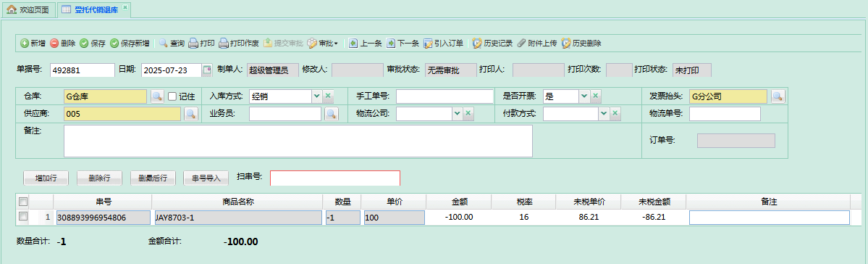Click the 日期 field with 2025-07-23
The image size is (868, 264).
pos(172,70)
